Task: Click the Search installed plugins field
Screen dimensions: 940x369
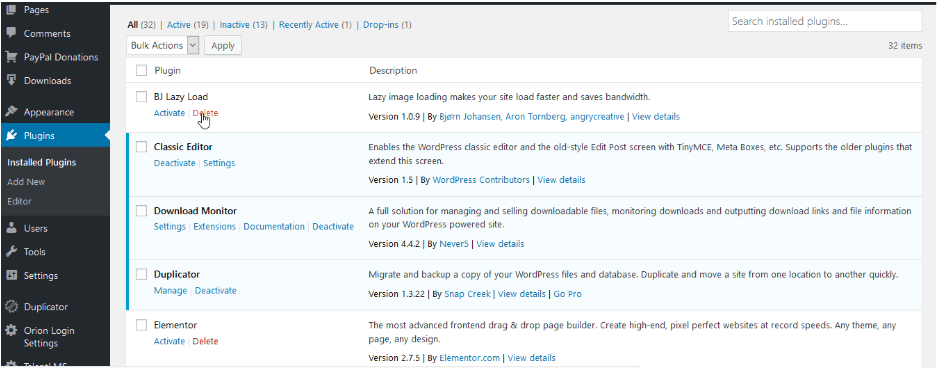Action: tap(825, 22)
